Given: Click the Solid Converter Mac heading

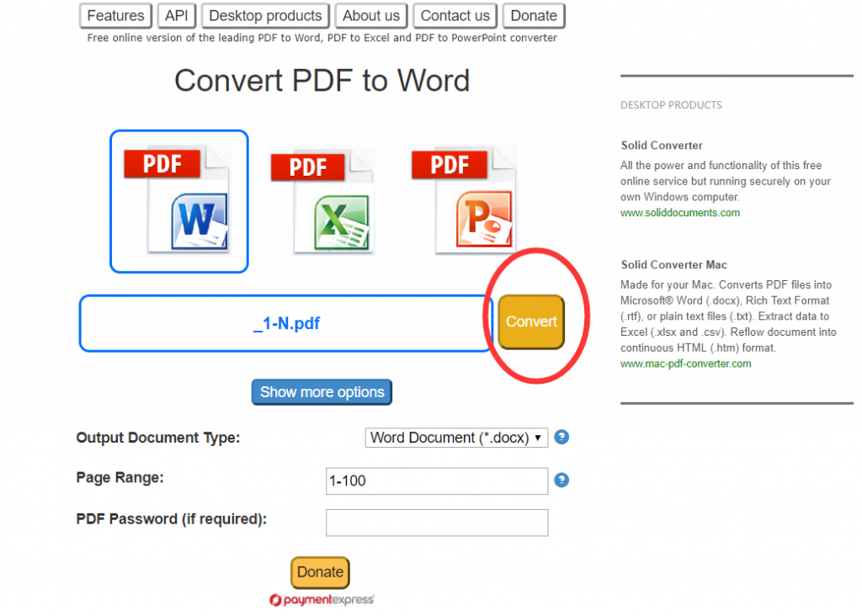Looking at the screenshot, I should [674, 265].
